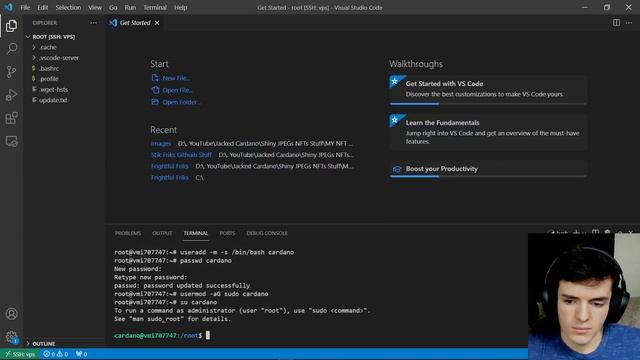
Task: Click the VS Code logo icon
Action: (x=8, y=7)
